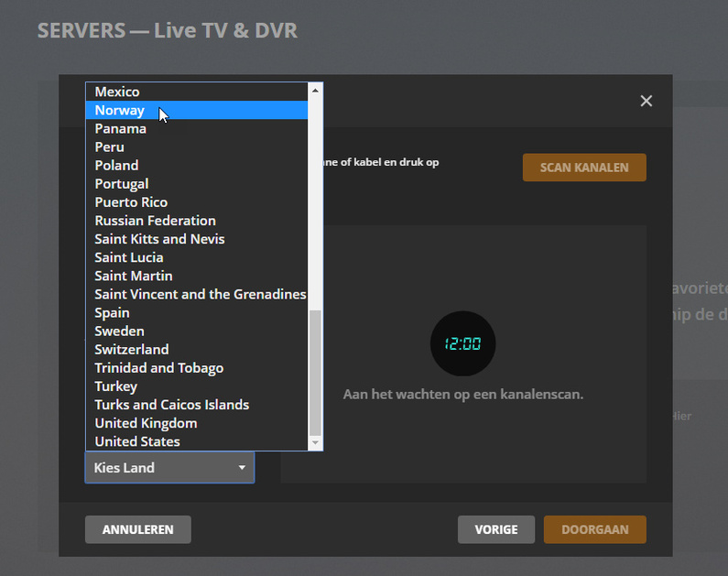
Task: Choose Switzerland in the dropdown
Action: click(x=197, y=350)
